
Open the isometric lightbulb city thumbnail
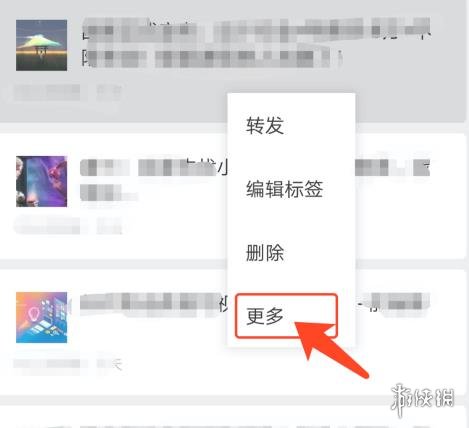pos(41,317)
